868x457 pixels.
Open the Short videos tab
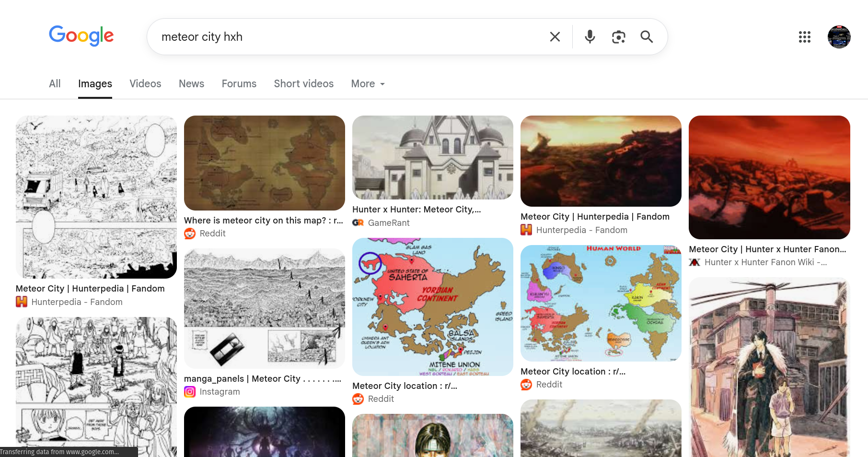tap(303, 84)
